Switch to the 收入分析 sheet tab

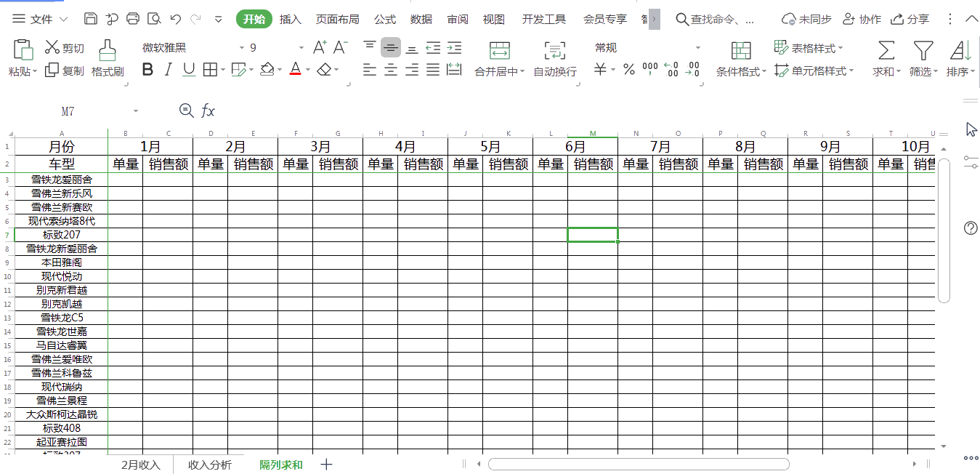pyautogui.click(x=209, y=463)
